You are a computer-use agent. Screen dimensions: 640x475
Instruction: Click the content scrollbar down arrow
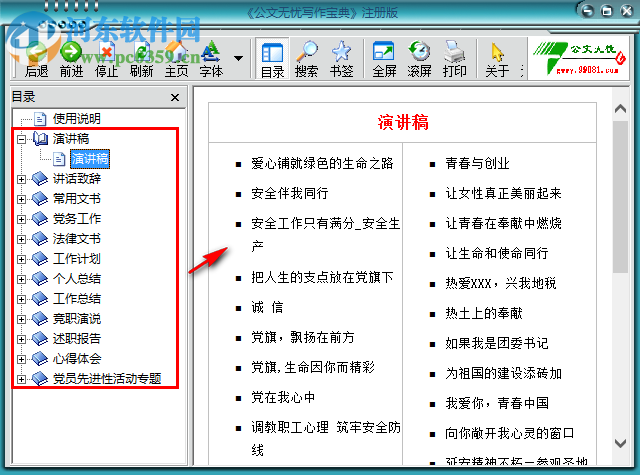click(620, 443)
